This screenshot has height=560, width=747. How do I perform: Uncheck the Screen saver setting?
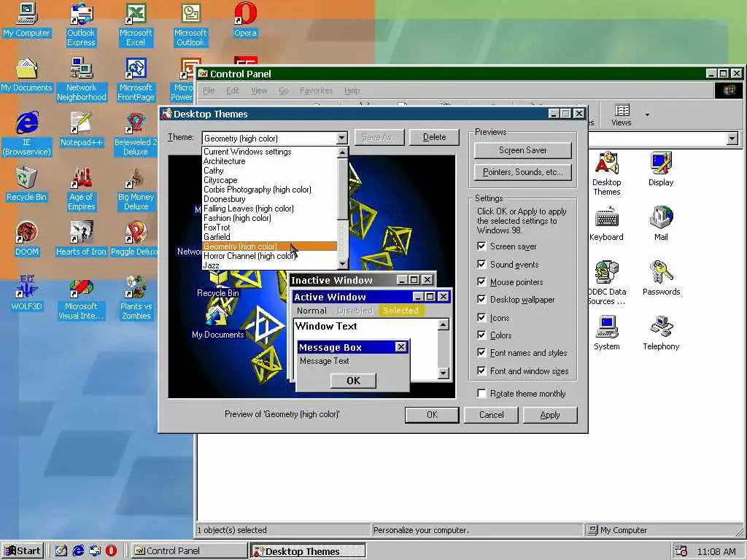(x=481, y=246)
